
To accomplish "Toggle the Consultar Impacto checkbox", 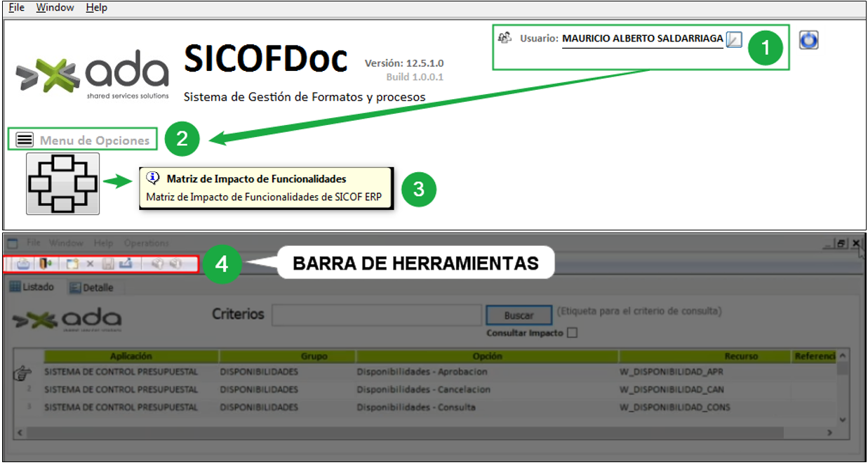I will (572, 333).
